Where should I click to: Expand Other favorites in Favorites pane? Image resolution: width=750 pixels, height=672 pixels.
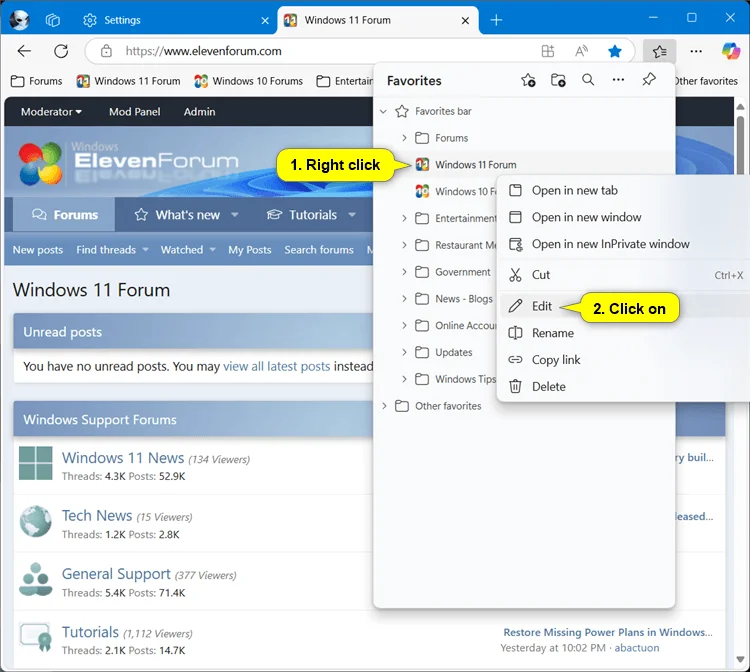[x=384, y=406]
